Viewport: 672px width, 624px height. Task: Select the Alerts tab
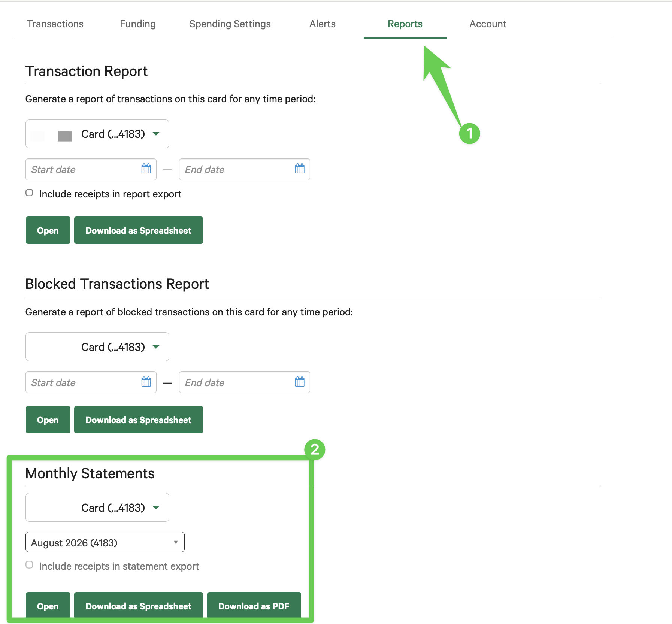coord(323,24)
